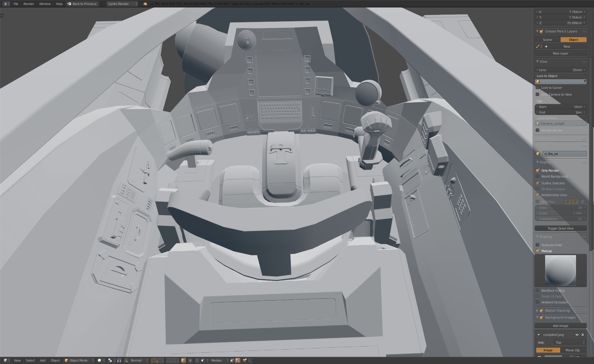Screen dimensions: 594x364
Task: Uncheck the Only Render checkbox
Action: [x=537, y=170]
